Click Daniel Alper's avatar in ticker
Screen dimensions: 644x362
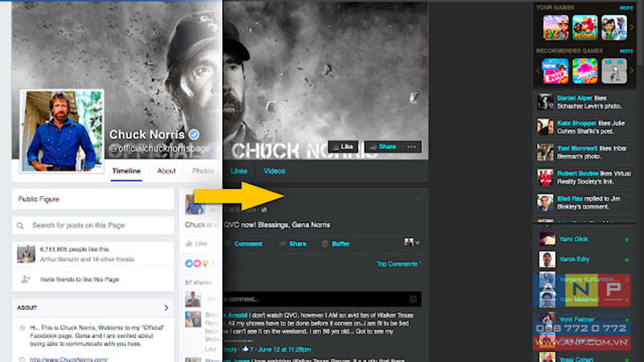546,102
